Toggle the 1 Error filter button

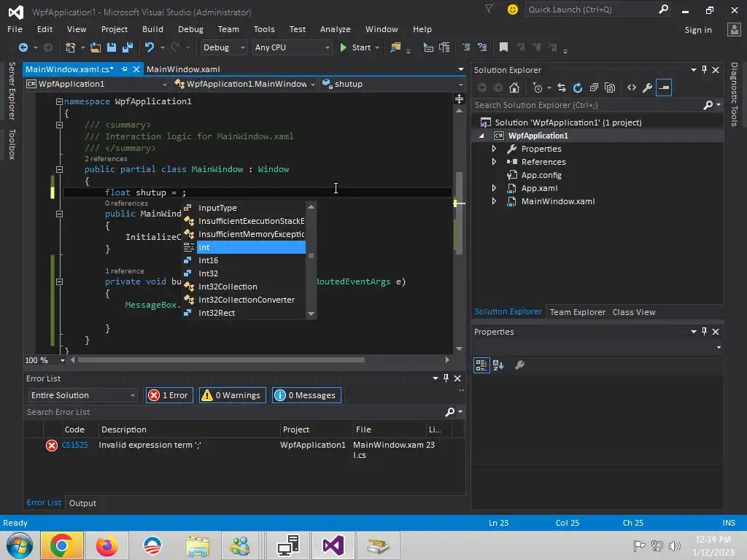click(169, 395)
